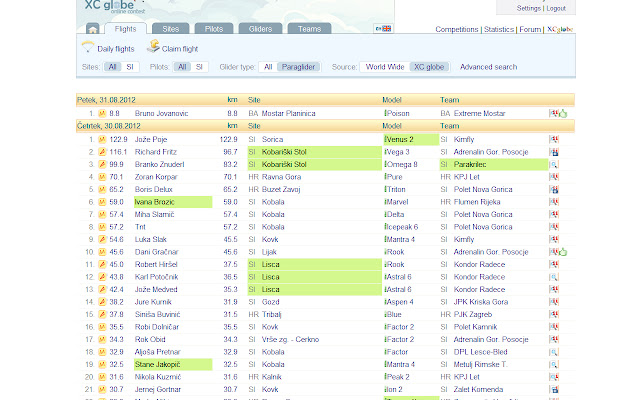
Task: Click map icon in Jure Kurnik row
Action: click(554, 302)
